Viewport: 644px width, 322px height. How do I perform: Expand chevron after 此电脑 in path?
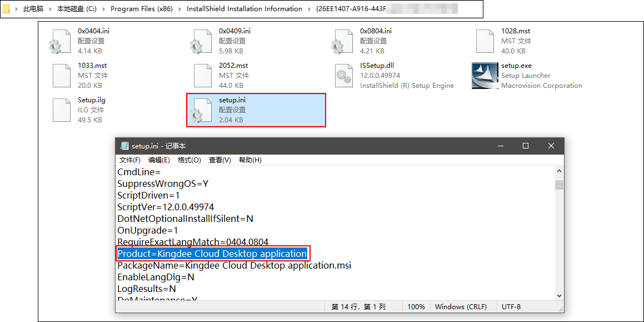click(50, 9)
